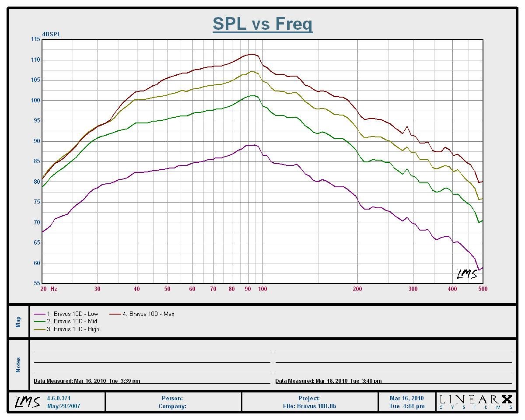Click the 500 tick on the frequency axis
The height and width of the screenshot is (420, 525).
(x=483, y=289)
